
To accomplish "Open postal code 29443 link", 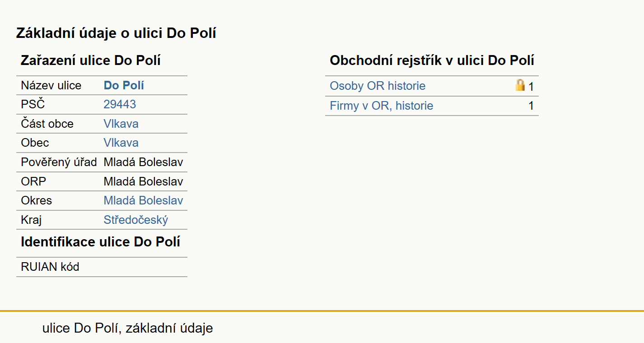I will (120, 104).
